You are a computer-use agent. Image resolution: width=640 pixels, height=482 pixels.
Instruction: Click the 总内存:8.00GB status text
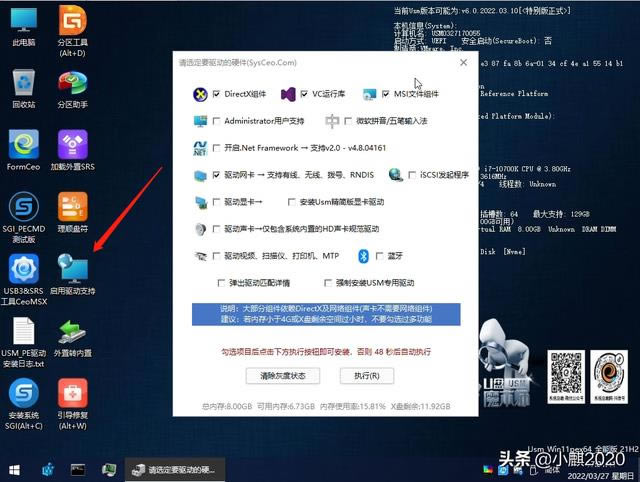click(227, 406)
